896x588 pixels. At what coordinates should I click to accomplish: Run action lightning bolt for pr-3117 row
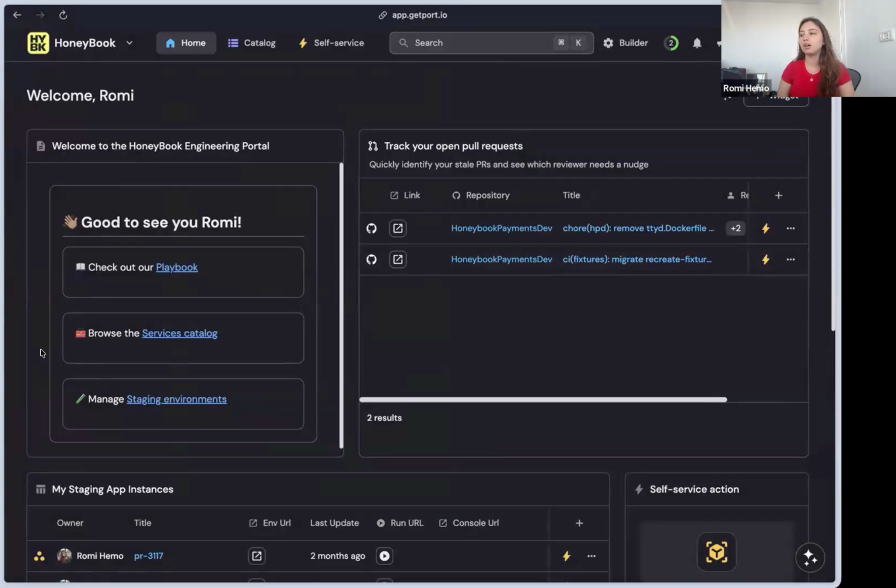point(566,556)
